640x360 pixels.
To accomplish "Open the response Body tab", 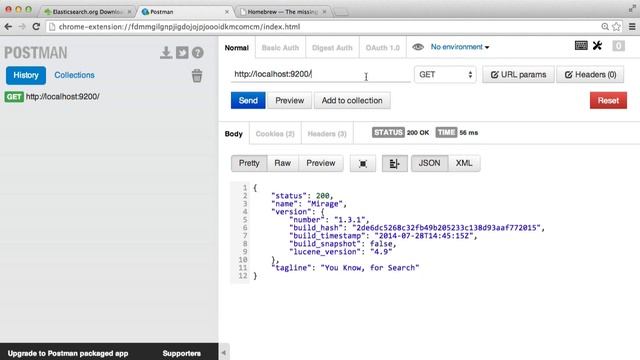I will tap(233, 134).
